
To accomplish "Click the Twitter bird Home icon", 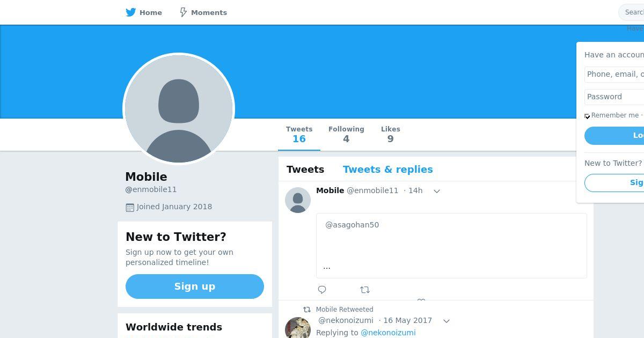I will coord(131,12).
